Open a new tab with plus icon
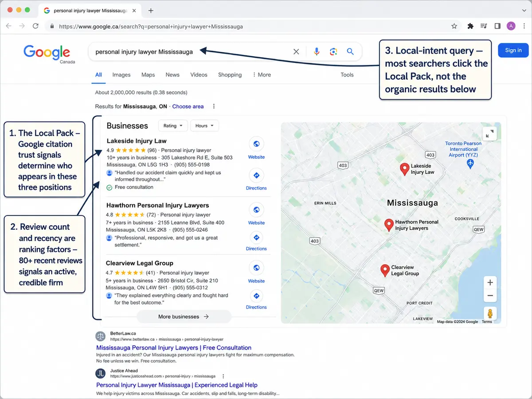Image resolution: width=532 pixels, height=399 pixels. (151, 10)
